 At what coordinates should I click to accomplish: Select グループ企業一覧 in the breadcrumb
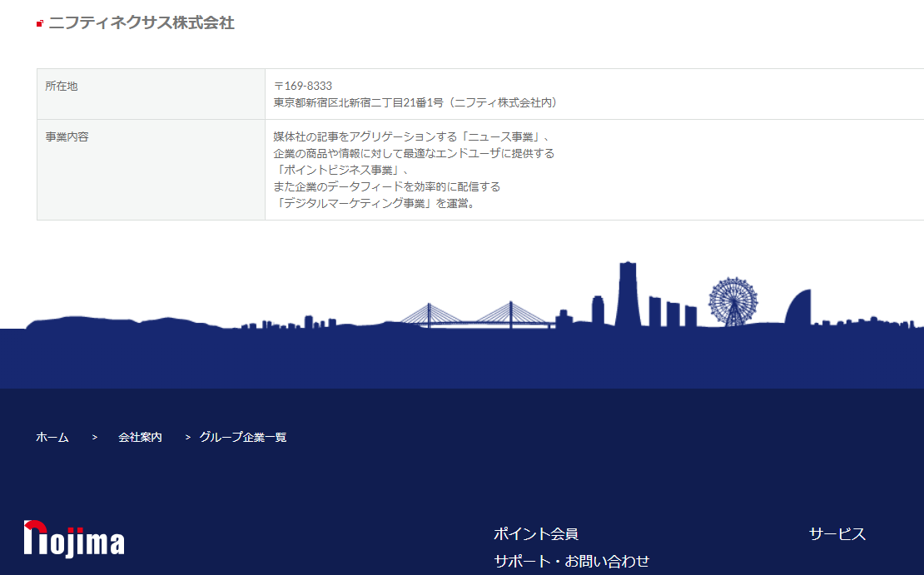tap(243, 437)
